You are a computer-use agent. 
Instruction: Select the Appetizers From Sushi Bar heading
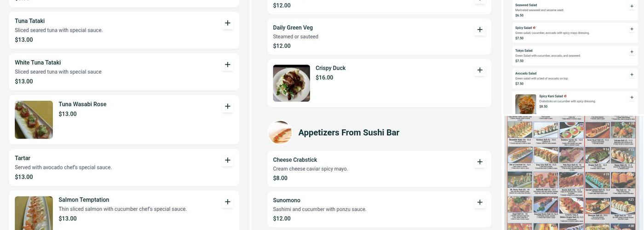349,132
